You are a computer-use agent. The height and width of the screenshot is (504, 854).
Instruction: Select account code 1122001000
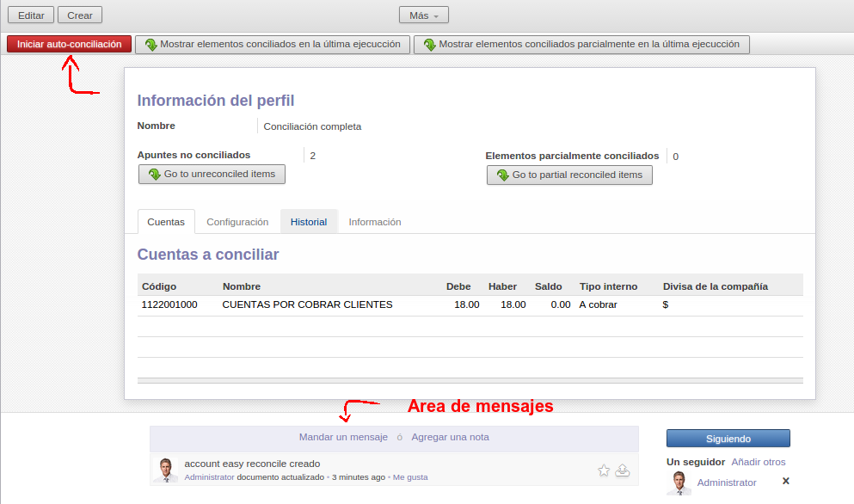tap(169, 304)
